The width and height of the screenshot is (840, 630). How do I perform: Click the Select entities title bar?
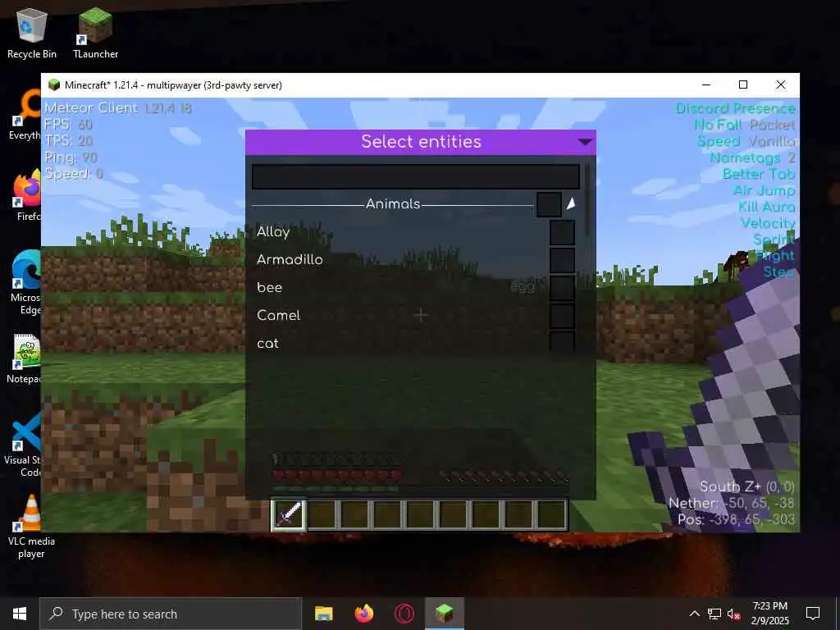pyautogui.click(x=421, y=142)
